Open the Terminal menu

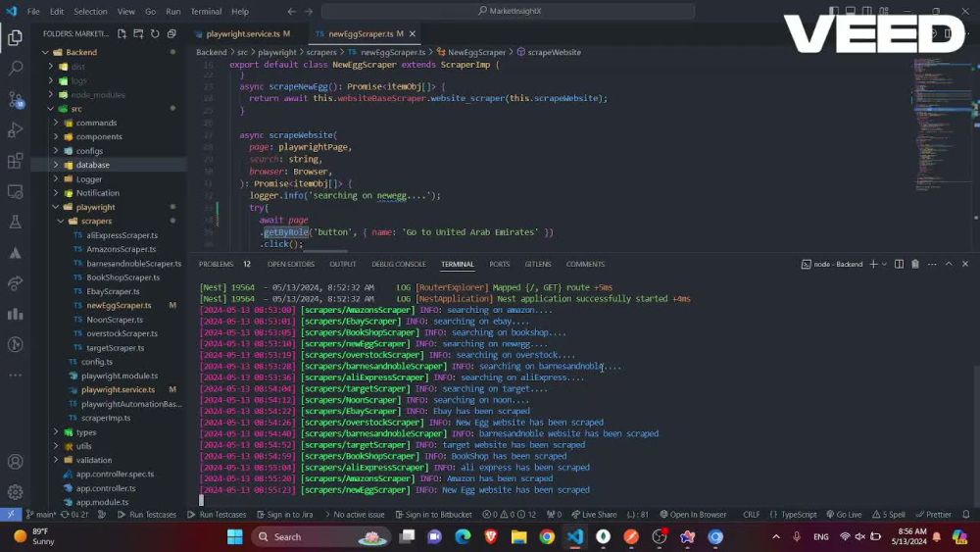pyautogui.click(x=206, y=11)
